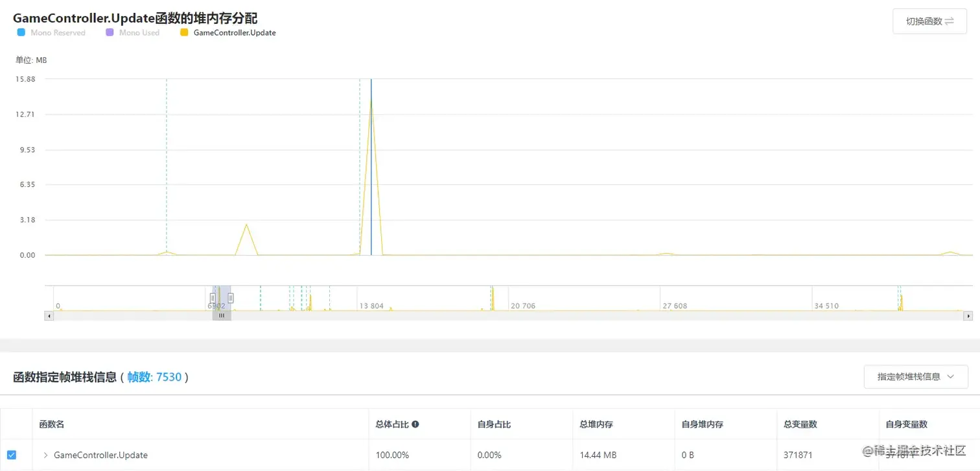Click the 12.71 y-axis label
This screenshot has height=471, width=980.
[x=27, y=114]
